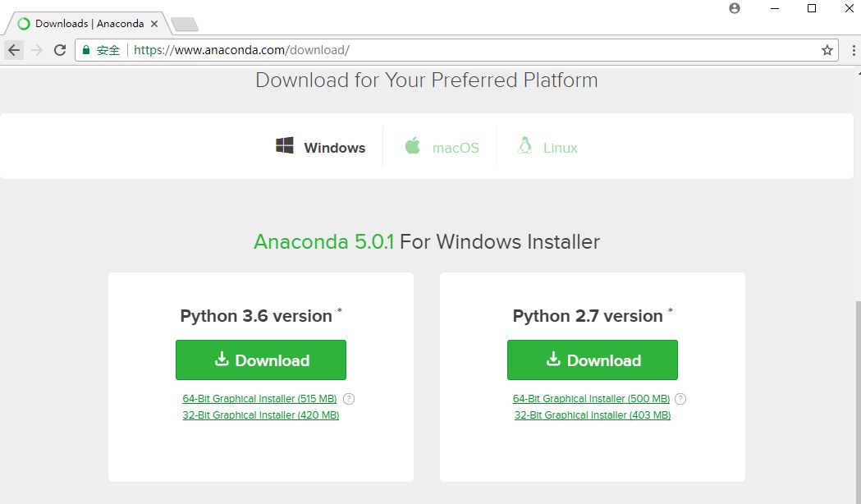Click the green security lock icon
The image size is (861, 504).
85,50
